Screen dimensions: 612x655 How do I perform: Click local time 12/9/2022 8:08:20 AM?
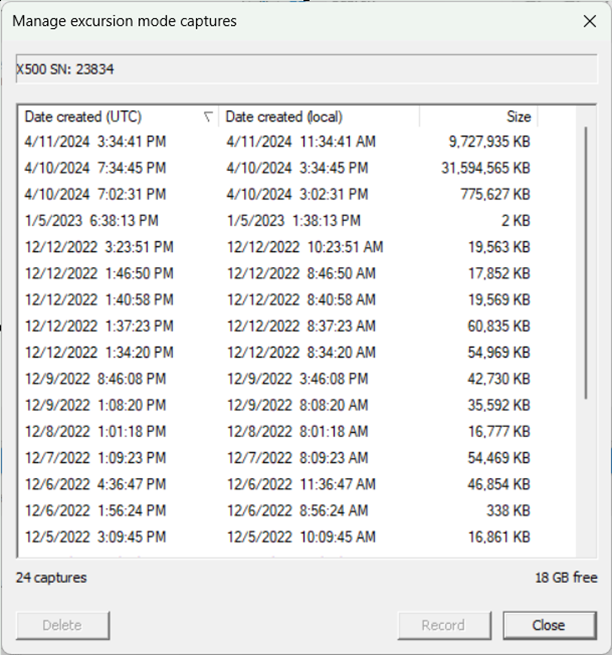(x=297, y=405)
